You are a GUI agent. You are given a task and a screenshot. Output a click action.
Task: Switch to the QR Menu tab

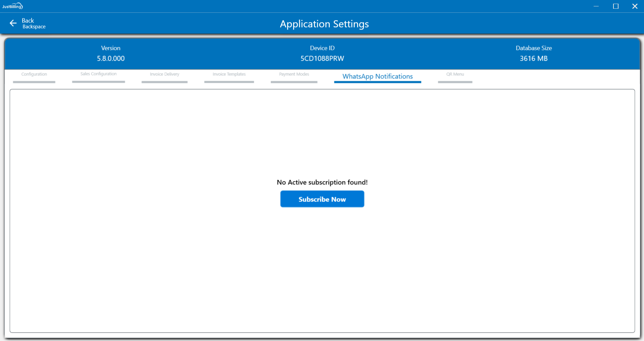[x=455, y=74]
